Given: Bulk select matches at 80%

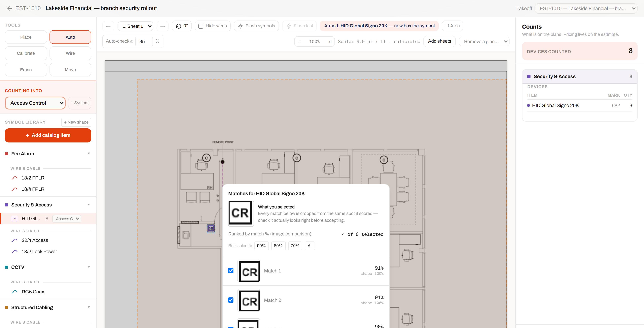Looking at the screenshot, I should 278,246.
